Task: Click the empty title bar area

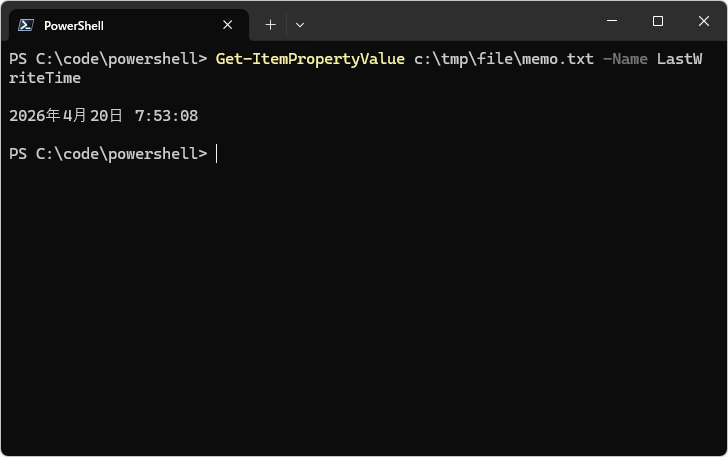Action: (x=450, y=22)
